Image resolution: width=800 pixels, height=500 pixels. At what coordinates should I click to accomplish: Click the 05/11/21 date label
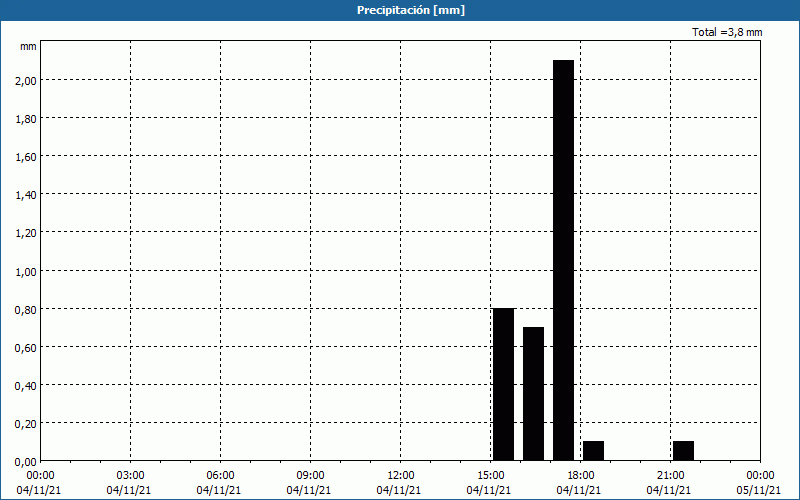[x=758, y=490]
